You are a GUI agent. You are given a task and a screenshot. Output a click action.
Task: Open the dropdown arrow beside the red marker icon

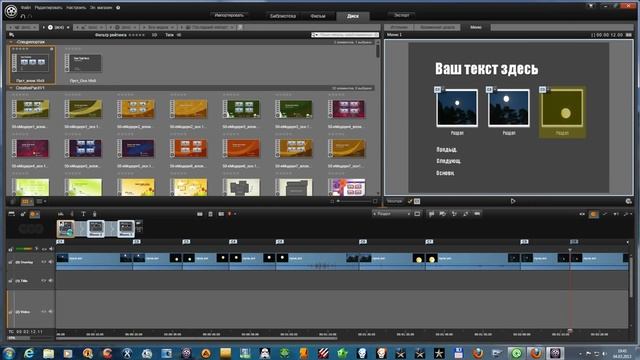[235, 214]
